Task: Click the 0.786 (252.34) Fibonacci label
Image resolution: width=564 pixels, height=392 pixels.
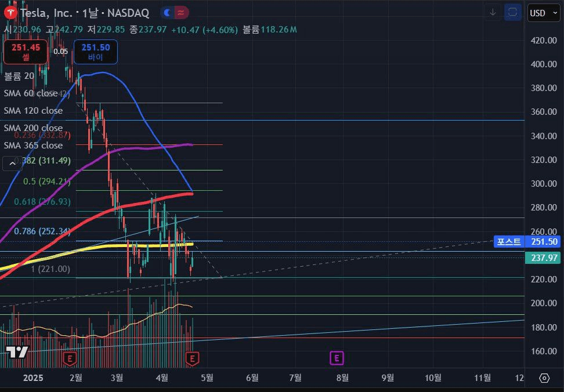Action: [x=42, y=231]
